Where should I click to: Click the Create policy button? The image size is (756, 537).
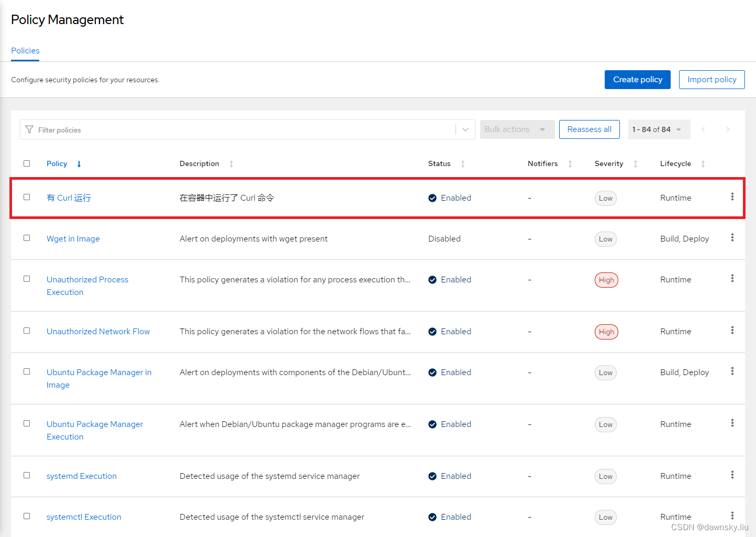[638, 80]
